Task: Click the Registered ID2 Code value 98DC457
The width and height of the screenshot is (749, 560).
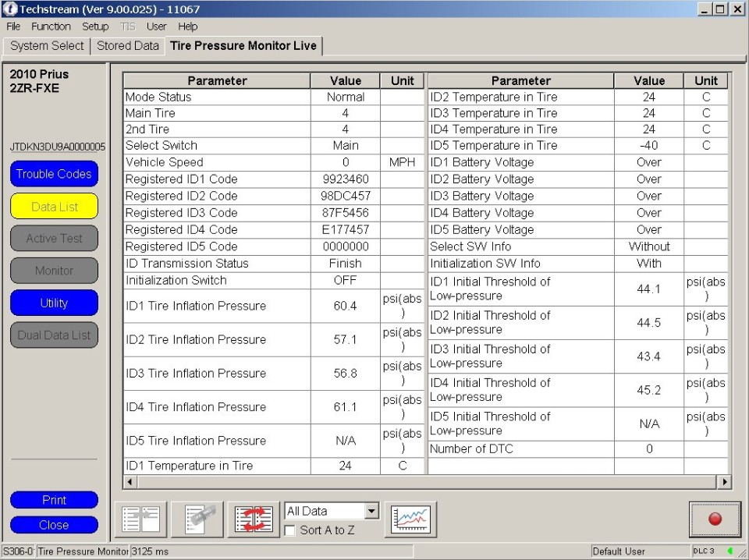Action: tap(346, 196)
